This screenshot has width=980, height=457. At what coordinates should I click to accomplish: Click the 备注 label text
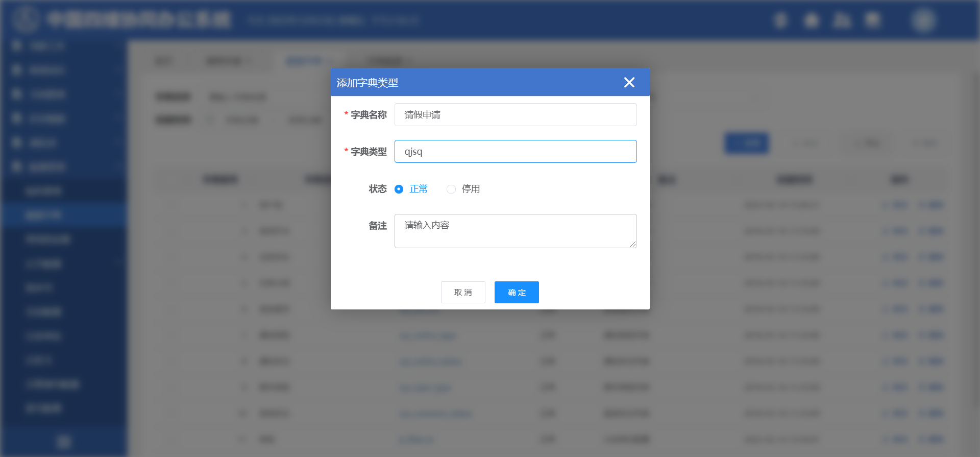click(x=377, y=226)
